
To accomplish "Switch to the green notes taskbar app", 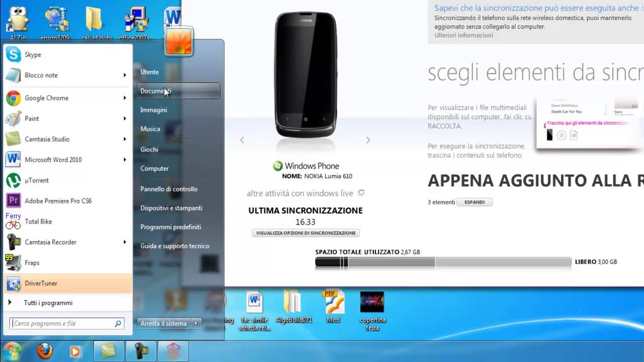I will (x=108, y=351).
